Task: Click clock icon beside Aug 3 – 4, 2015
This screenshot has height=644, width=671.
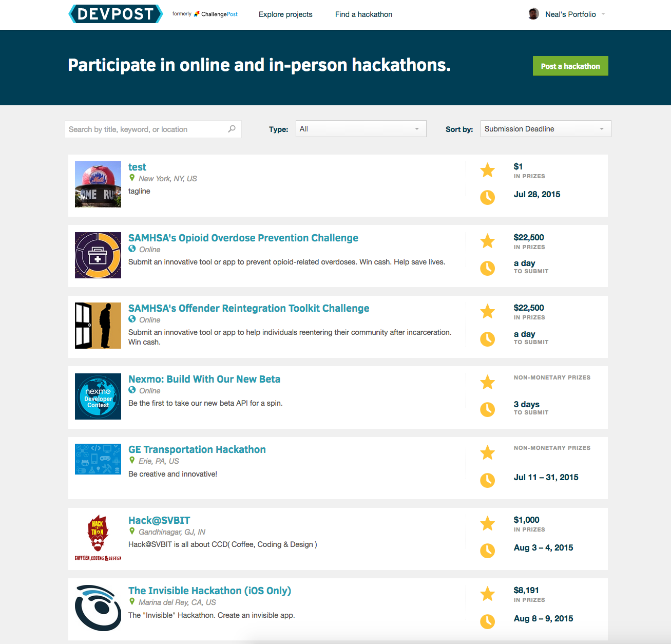Action: pyautogui.click(x=487, y=551)
